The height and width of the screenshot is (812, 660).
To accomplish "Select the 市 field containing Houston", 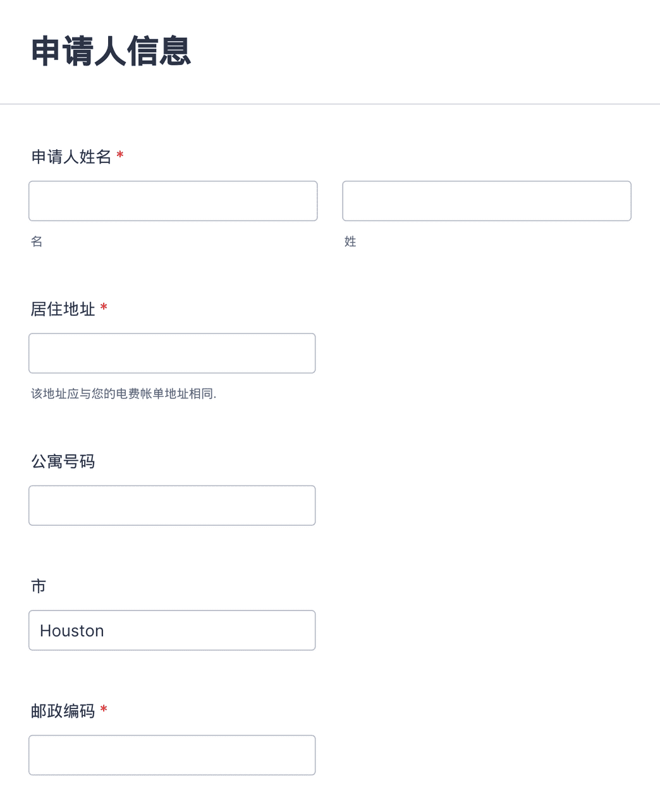I will [171, 630].
